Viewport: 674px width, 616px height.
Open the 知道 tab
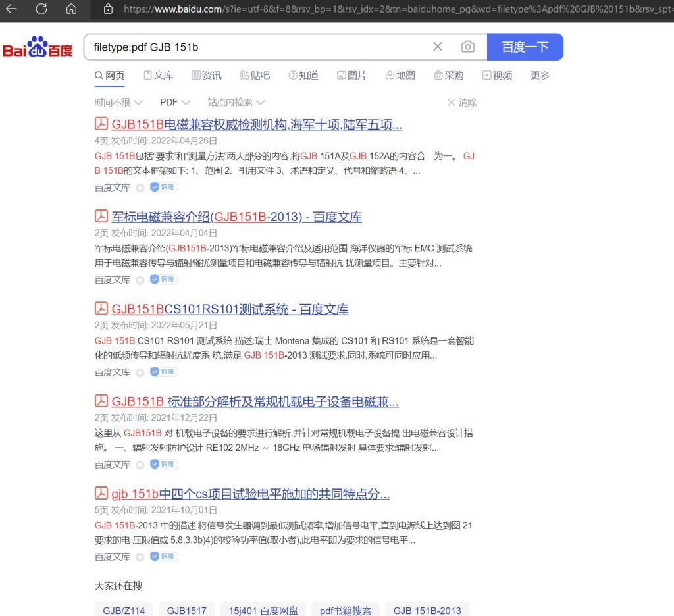click(x=303, y=76)
